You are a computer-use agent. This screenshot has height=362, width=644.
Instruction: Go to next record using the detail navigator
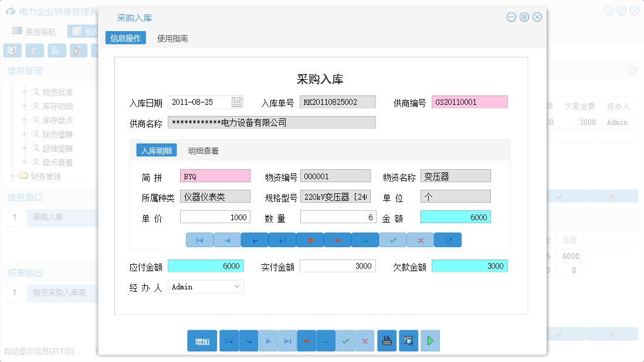click(255, 240)
